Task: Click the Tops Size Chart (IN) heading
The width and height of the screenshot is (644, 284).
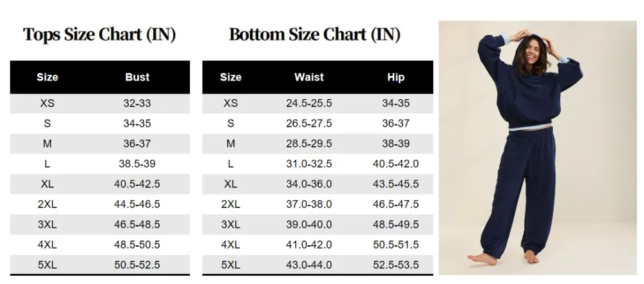Action: point(99,35)
